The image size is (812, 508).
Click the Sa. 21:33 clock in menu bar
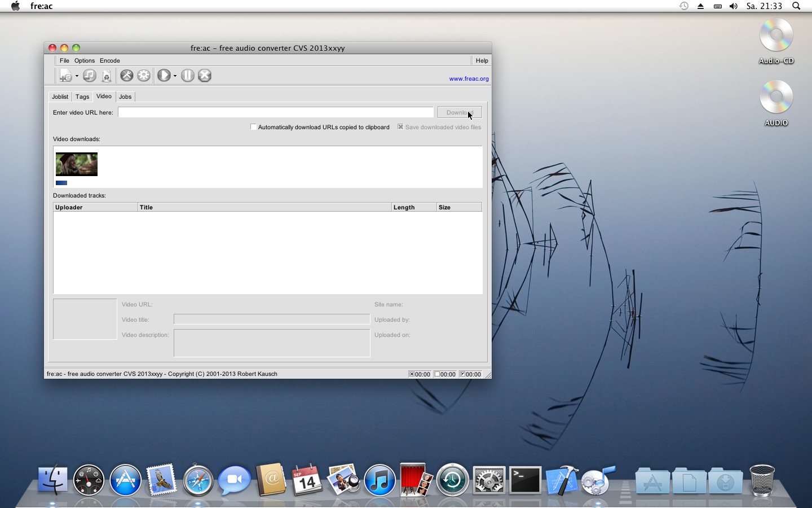(x=764, y=6)
